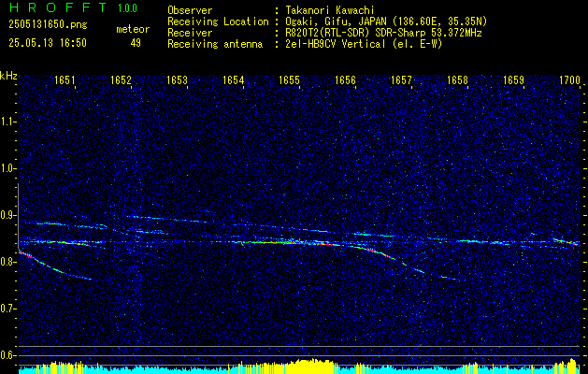Image resolution: width=588 pixels, height=374 pixels.
Task: Click the 1651 time marker
Action: [65, 79]
